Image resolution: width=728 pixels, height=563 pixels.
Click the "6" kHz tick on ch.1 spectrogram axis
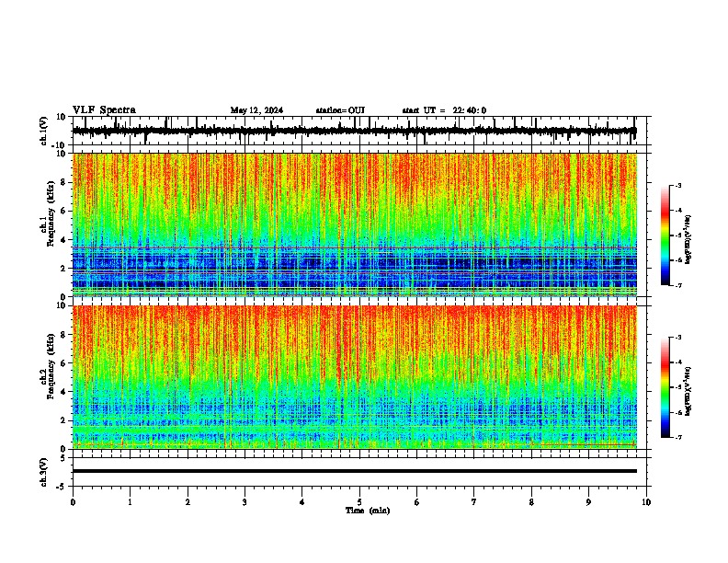coord(64,211)
